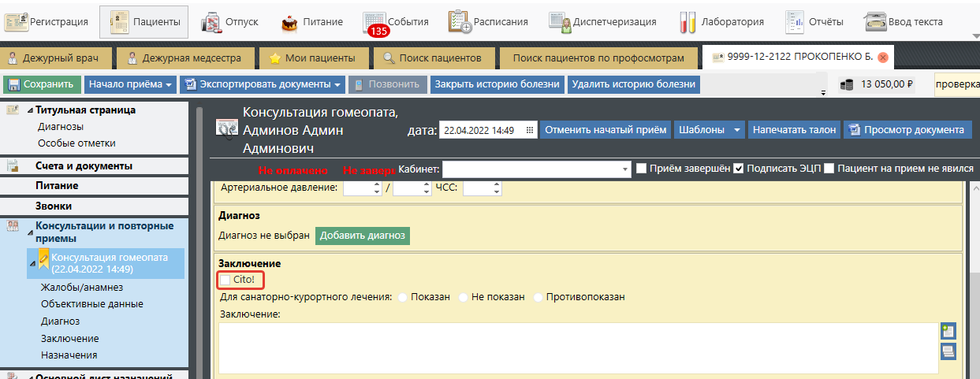Click the upper template icon beside Заключение field

tap(948, 332)
